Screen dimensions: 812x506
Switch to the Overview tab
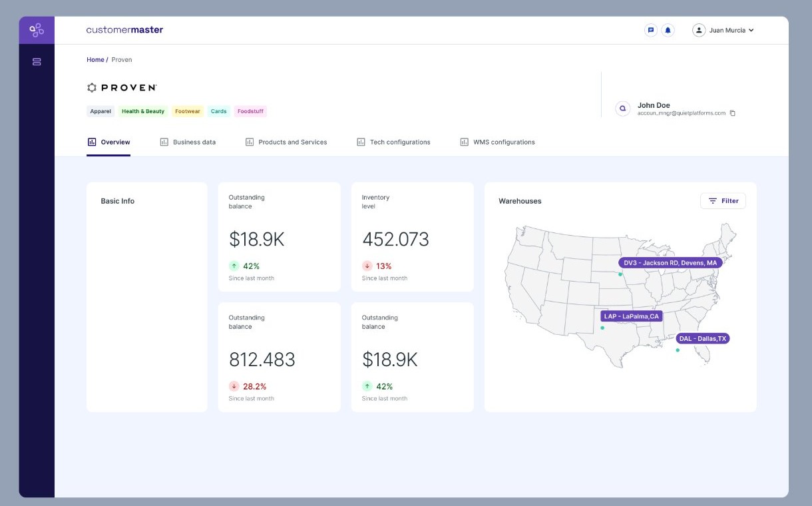tap(108, 142)
